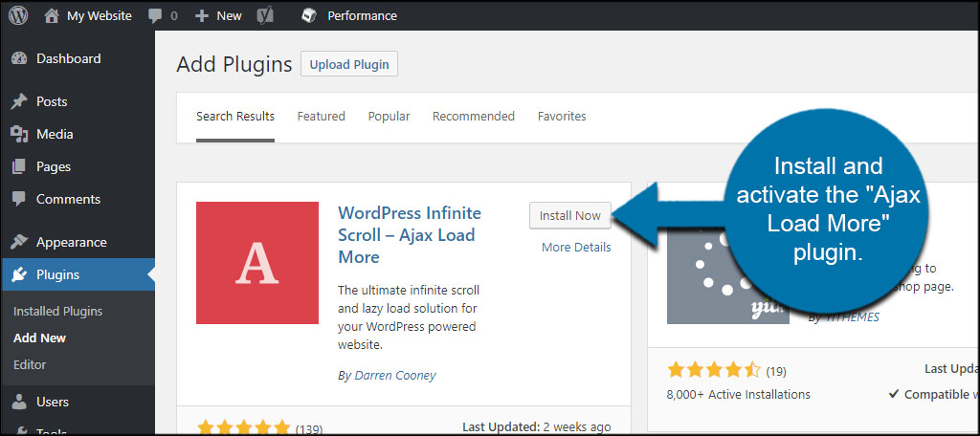The height and width of the screenshot is (436, 980).
Task: Click the ultimate infinite scroll description text
Action: point(409,317)
